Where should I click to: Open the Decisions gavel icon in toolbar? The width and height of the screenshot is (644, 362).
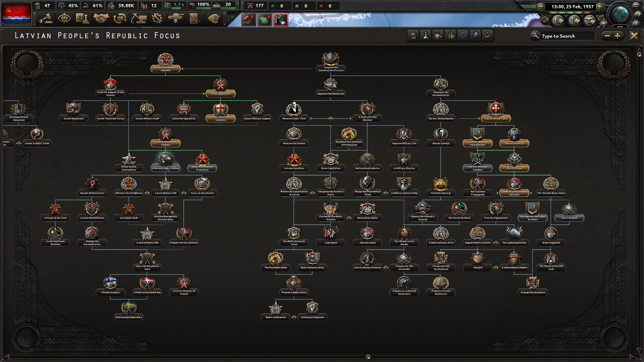[x=46, y=19]
